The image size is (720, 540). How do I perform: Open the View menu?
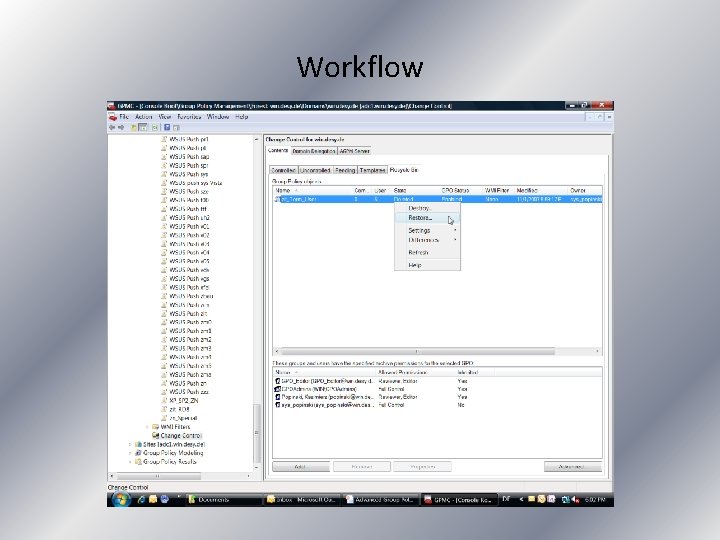coord(164,117)
